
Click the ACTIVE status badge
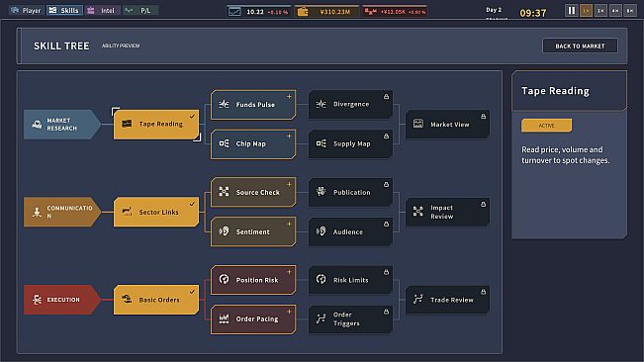click(x=546, y=126)
